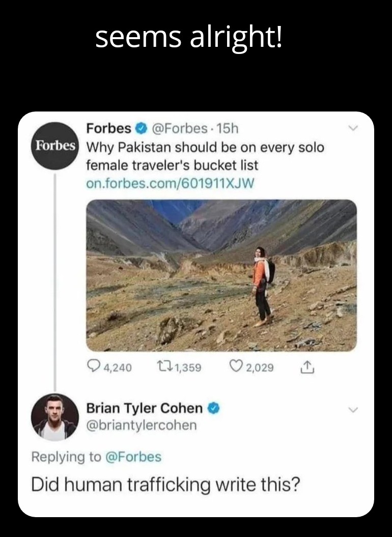Click @Forbes in the 'Replying to' line
The image size is (392, 537).
[x=133, y=457]
